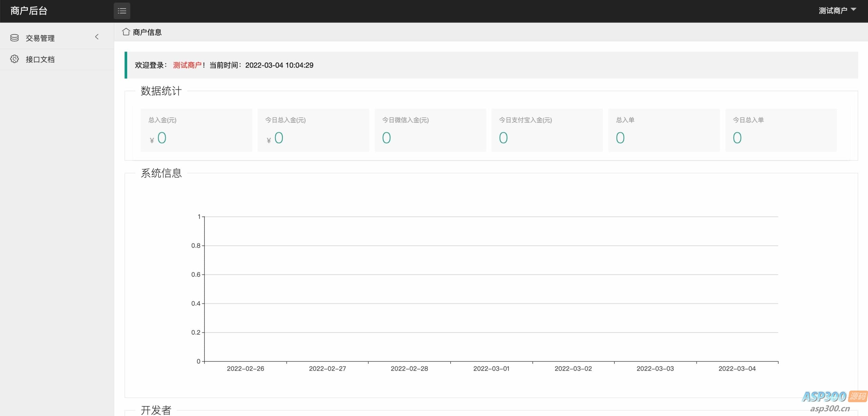Image resolution: width=868 pixels, height=416 pixels.
Task: Click the 今日总入单 statistics card
Action: pos(781,130)
